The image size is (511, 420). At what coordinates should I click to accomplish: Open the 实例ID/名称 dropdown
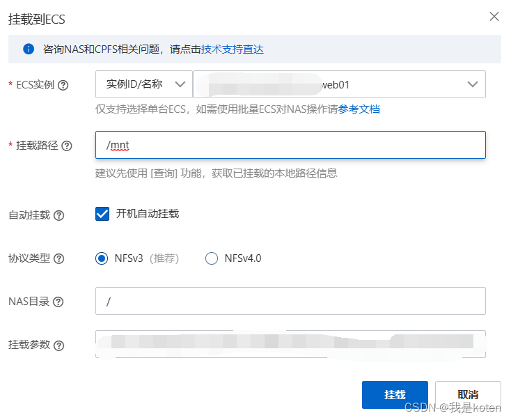pyautogui.click(x=143, y=84)
